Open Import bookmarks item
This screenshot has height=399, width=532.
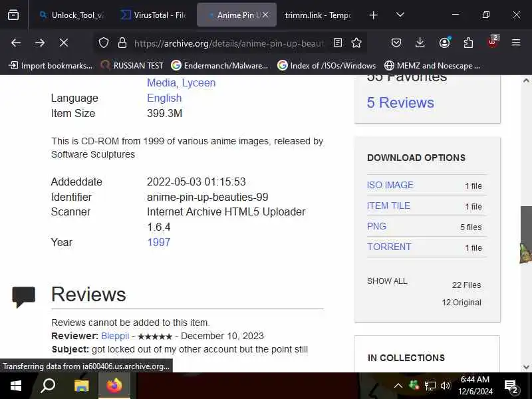click(x=51, y=65)
